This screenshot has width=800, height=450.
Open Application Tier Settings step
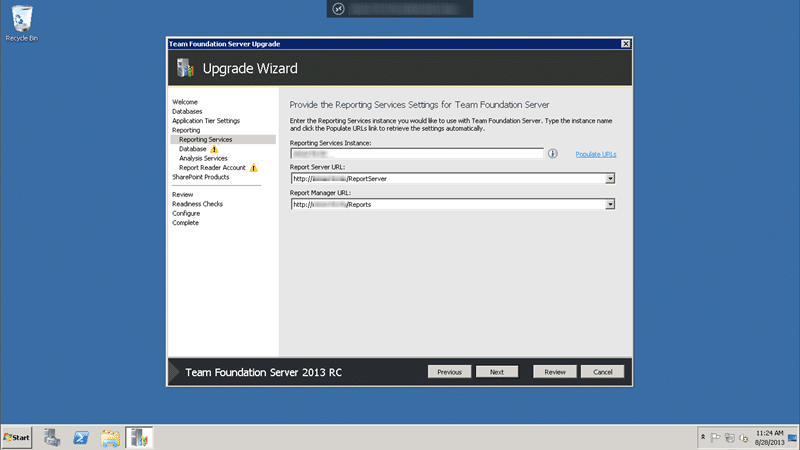(x=206, y=121)
